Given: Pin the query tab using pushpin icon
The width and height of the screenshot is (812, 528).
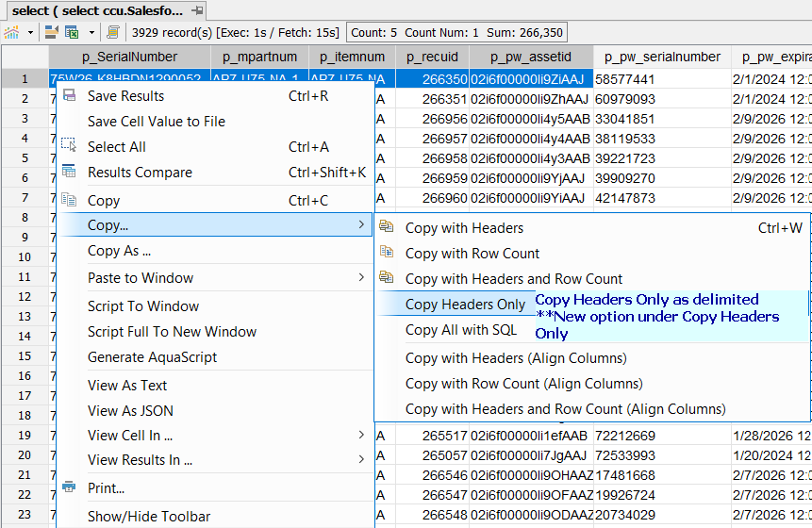Looking at the screenshot, I should tap(197, 9).
